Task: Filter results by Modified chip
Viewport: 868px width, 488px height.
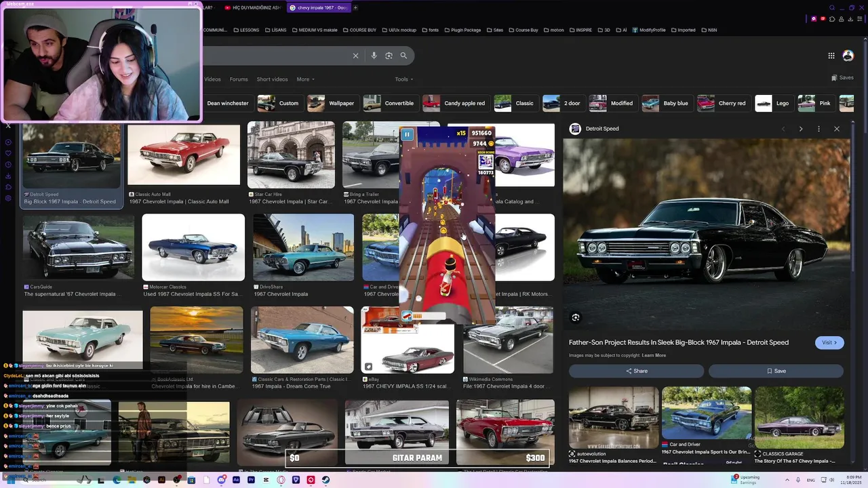Action: coord(612,103)
